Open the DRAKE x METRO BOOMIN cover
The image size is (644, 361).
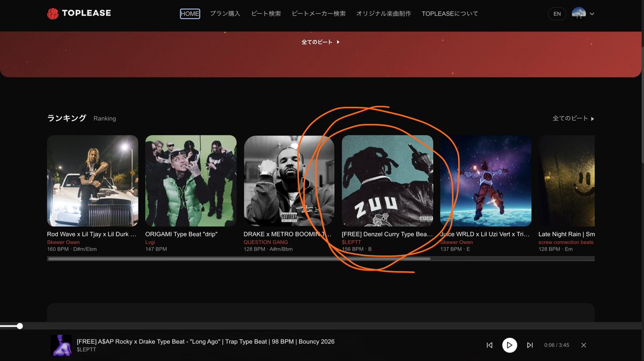(x=289, y=181)
